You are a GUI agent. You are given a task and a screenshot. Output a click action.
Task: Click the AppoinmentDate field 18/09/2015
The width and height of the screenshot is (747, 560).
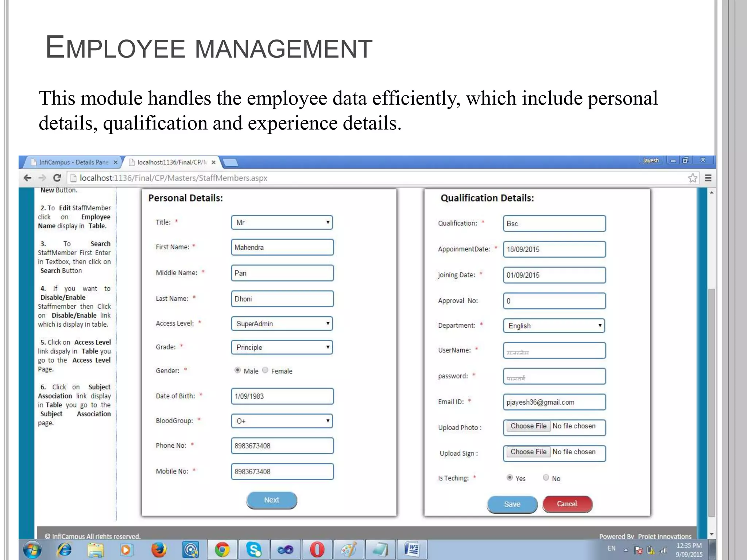click(554, 249)
